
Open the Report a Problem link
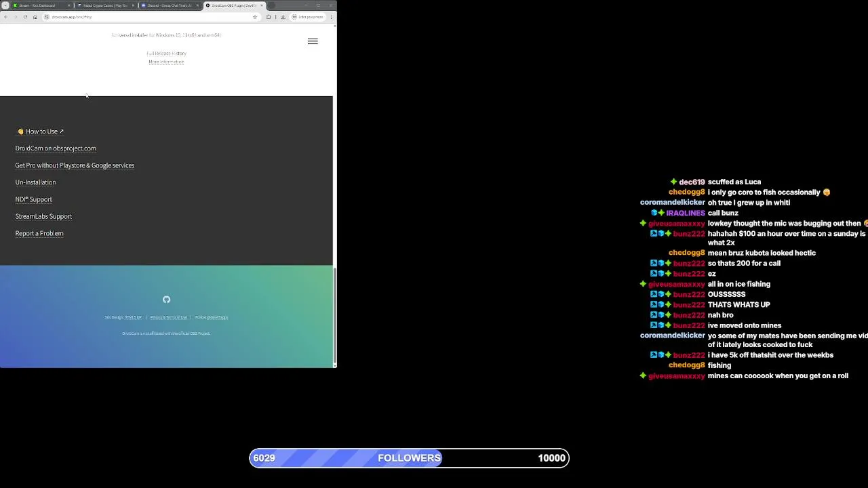(x=39, y=233)
